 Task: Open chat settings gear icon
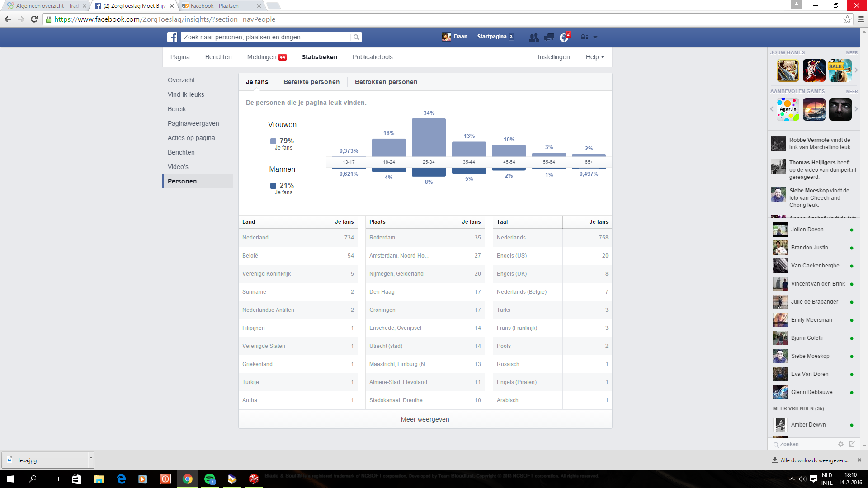click(x=840, y=444)
